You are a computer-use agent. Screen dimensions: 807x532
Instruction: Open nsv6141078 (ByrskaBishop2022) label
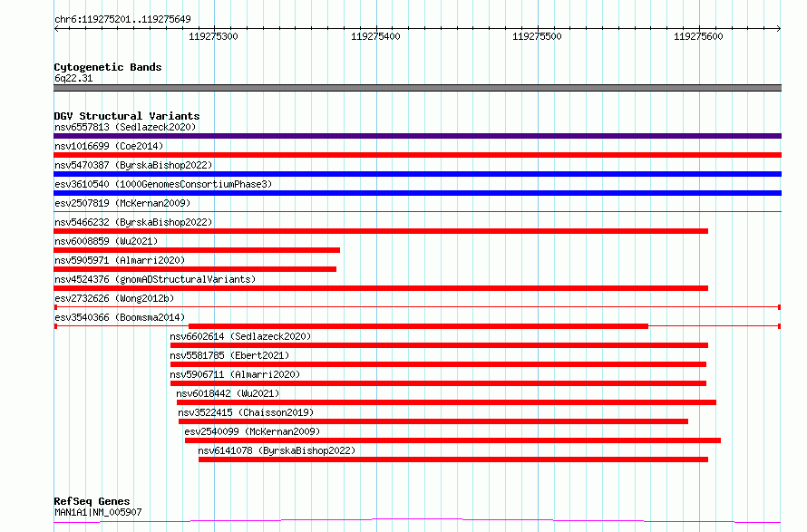277,450
